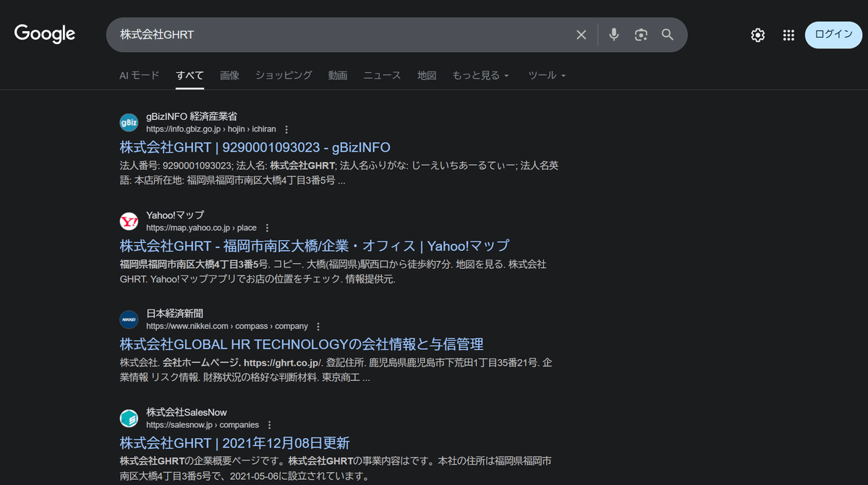Click the gBizINFO site favicon
868x485 pixels.
[x=129, y=122]
